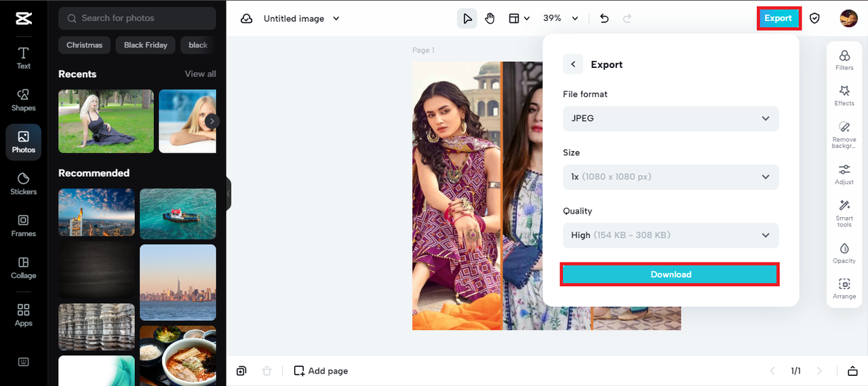
Task: Undo the last action
Action: click(x=604, y=18)
